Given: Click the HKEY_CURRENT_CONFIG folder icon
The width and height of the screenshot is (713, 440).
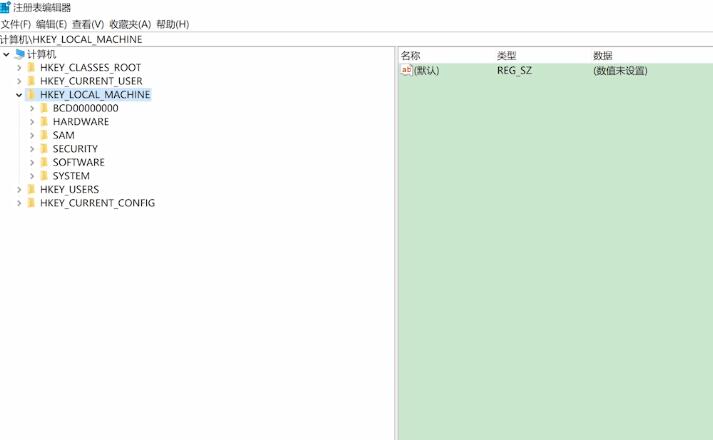Looking at the screenshot, I should 31,203.
